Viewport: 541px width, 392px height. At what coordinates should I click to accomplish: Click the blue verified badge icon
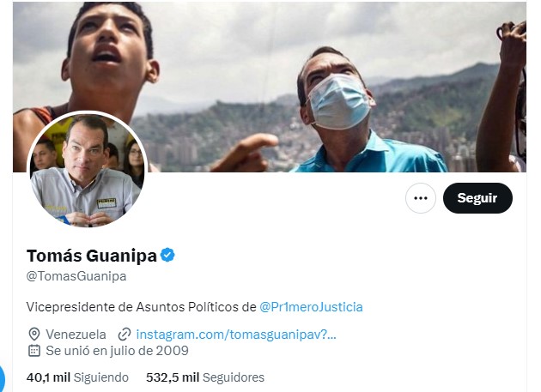click(x=168, y=255)
